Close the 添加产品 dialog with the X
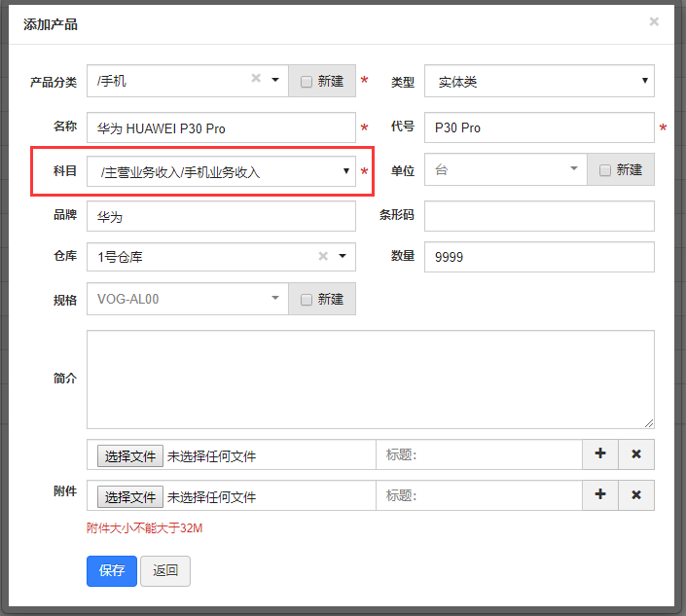 tap(654, 21)
